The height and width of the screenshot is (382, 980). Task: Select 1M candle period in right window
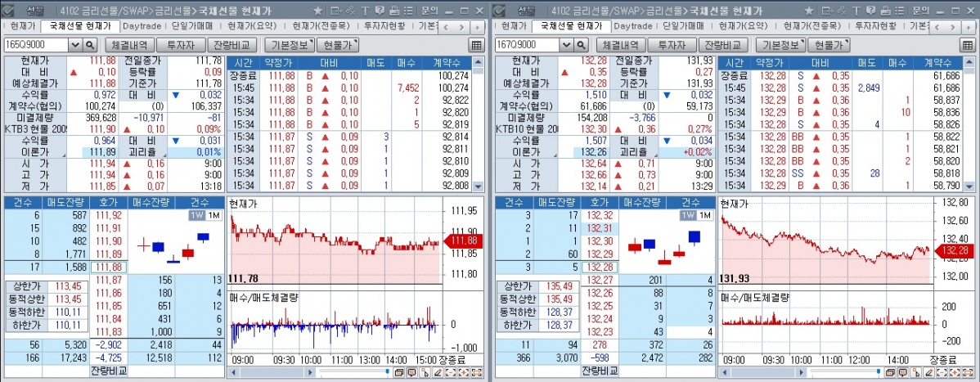pos(704,215)
